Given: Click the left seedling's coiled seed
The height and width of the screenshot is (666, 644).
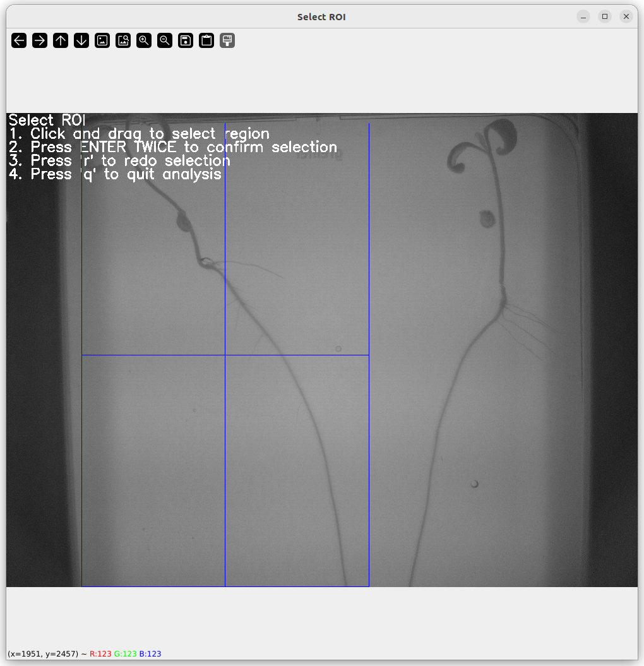Looking at the screenshot, I should tap(183, 220).
